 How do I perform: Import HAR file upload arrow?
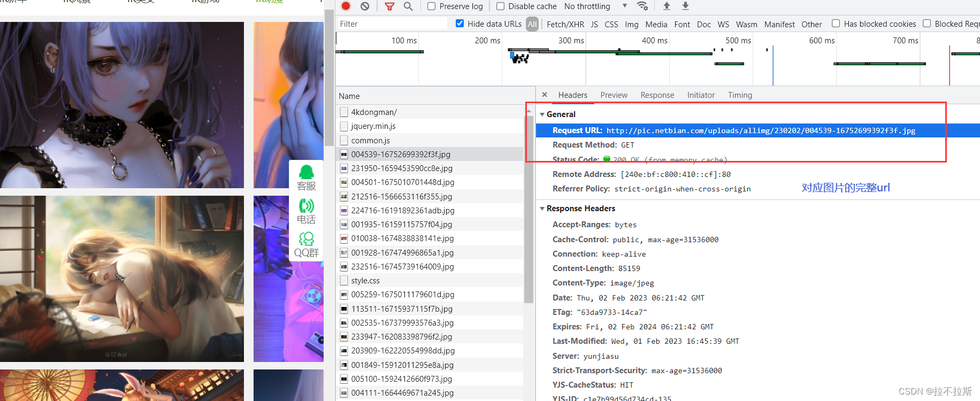[667, 6]
